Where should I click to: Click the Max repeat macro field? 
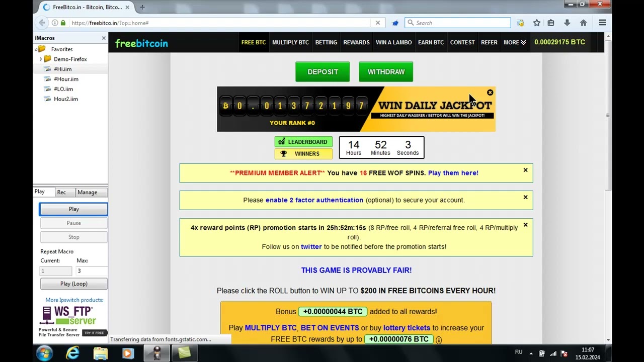[x=91, y=271]
